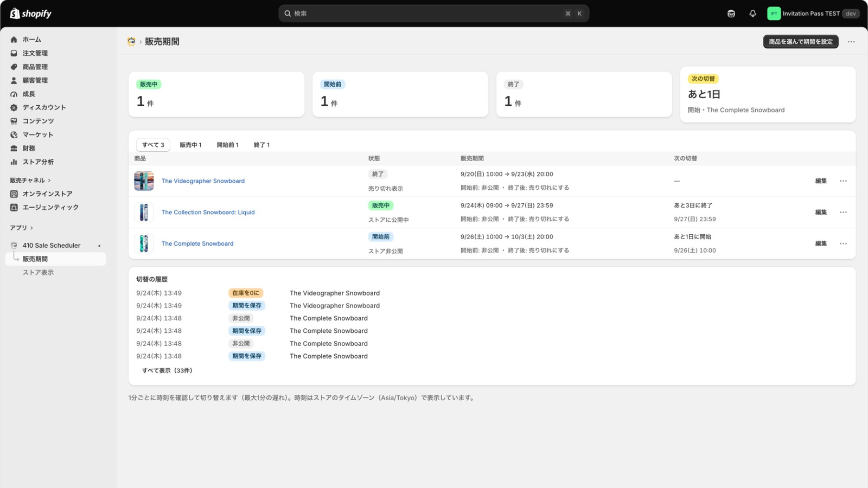Click the ホーム home icon in sidebar
Viewport: 868px width, 488px height.
14,40
